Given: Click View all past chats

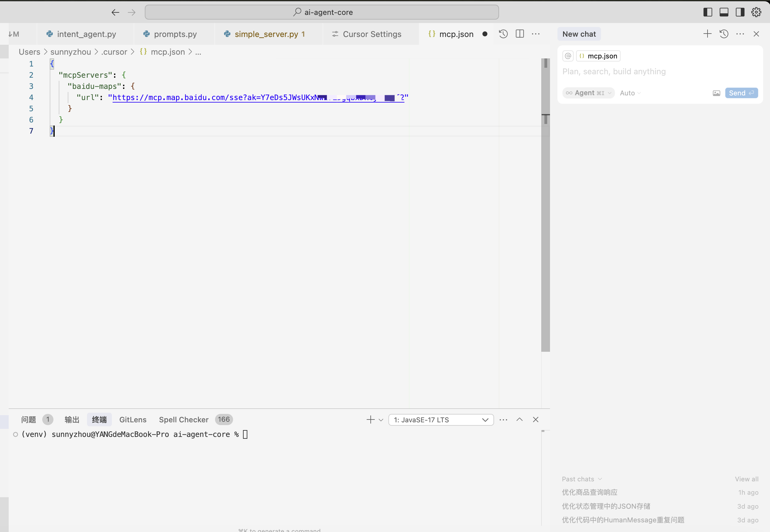Looking at the screenshot, I should coord(746,479).
